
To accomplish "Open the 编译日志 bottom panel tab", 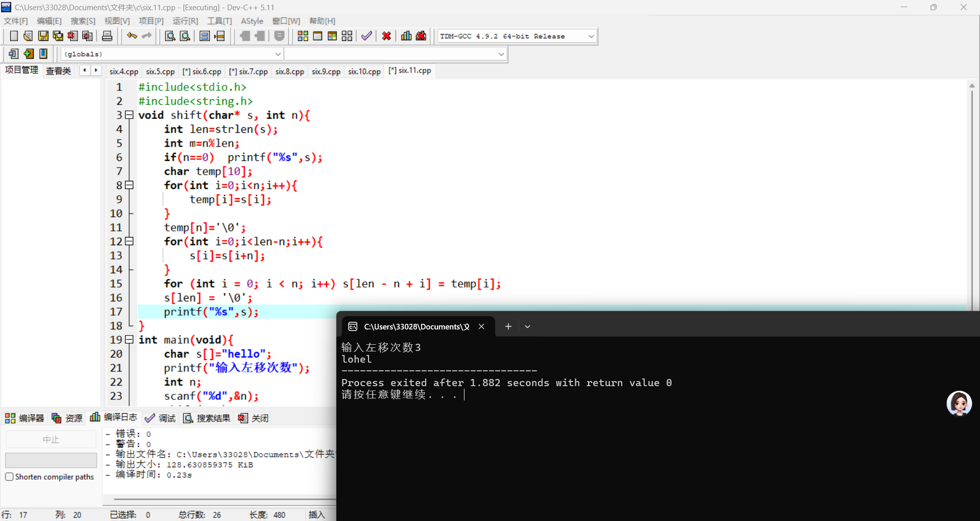I will click(113, 417).
